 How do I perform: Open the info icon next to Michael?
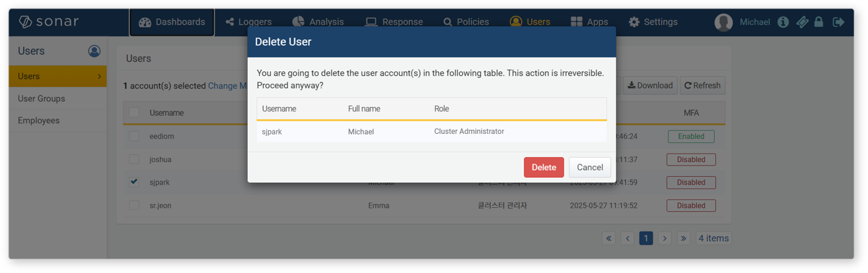click(783, 22)
